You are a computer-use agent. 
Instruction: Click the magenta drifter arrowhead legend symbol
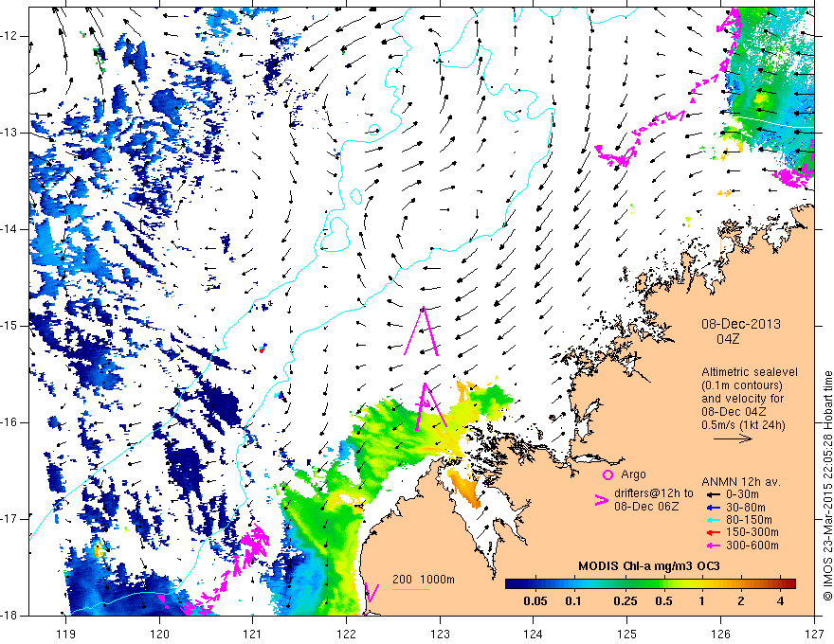click(602, 500)
